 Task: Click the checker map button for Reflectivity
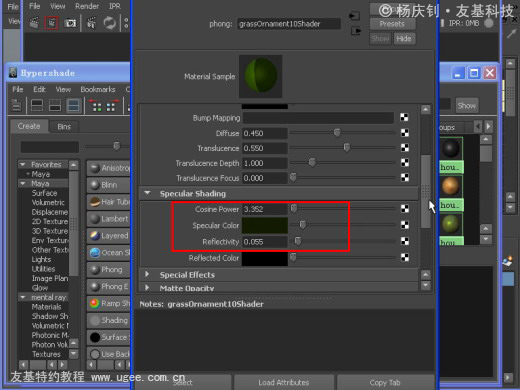(405, 241)
